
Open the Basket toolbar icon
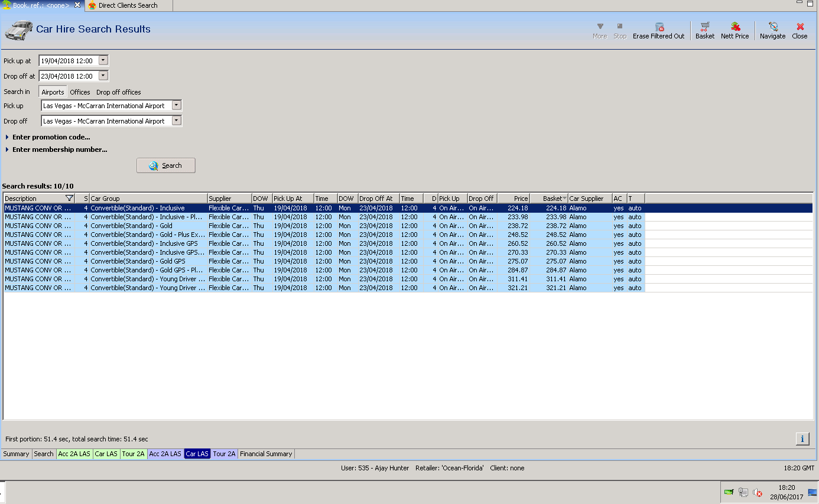[704, 27]
